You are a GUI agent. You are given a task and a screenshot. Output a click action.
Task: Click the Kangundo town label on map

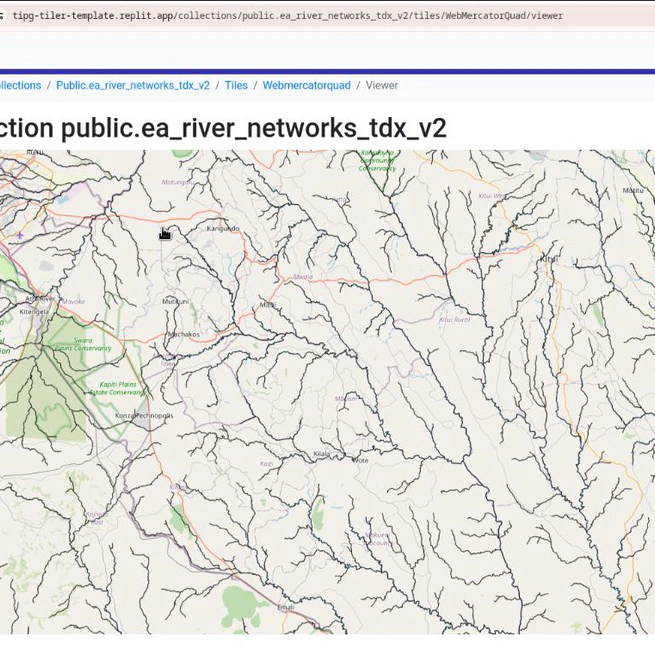[x=223, y=229]
